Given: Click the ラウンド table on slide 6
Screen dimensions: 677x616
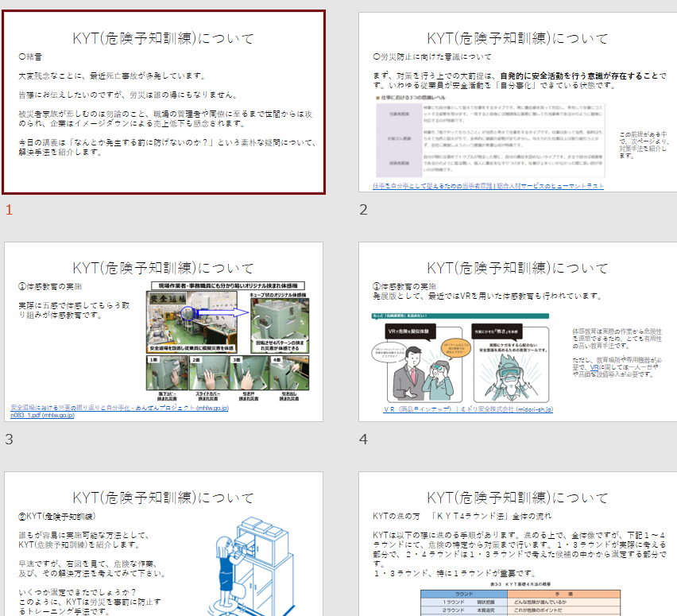Looking at the screenshot, I should tap(520, 602).
